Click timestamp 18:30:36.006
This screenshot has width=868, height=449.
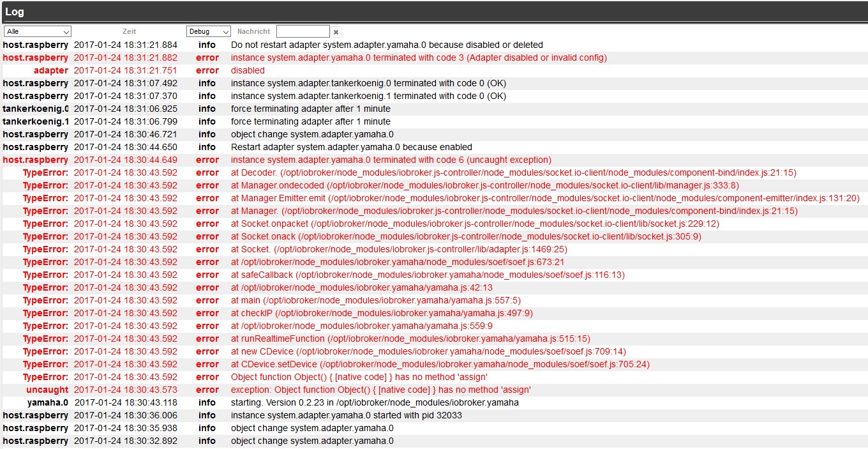tap(126, 416)
